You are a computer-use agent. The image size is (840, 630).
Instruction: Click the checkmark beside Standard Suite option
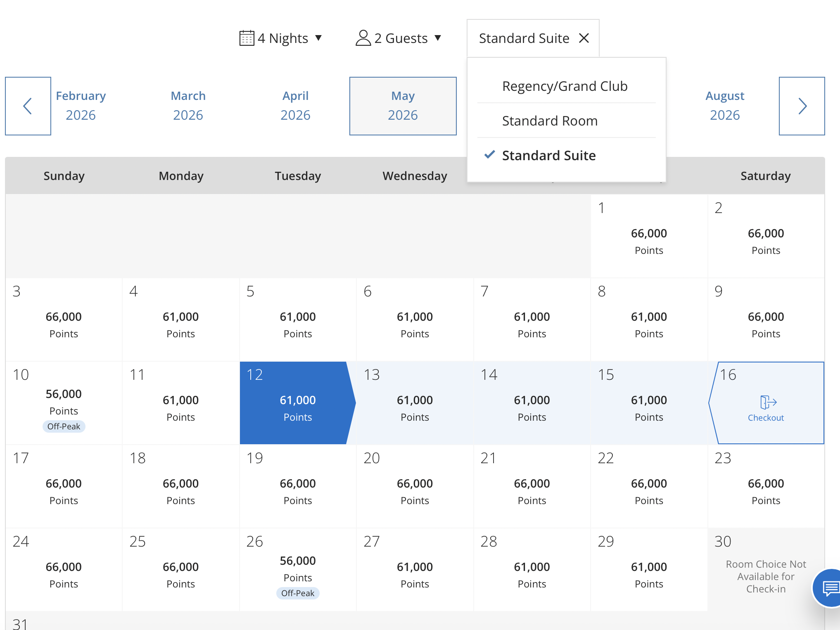coord(489,155)
